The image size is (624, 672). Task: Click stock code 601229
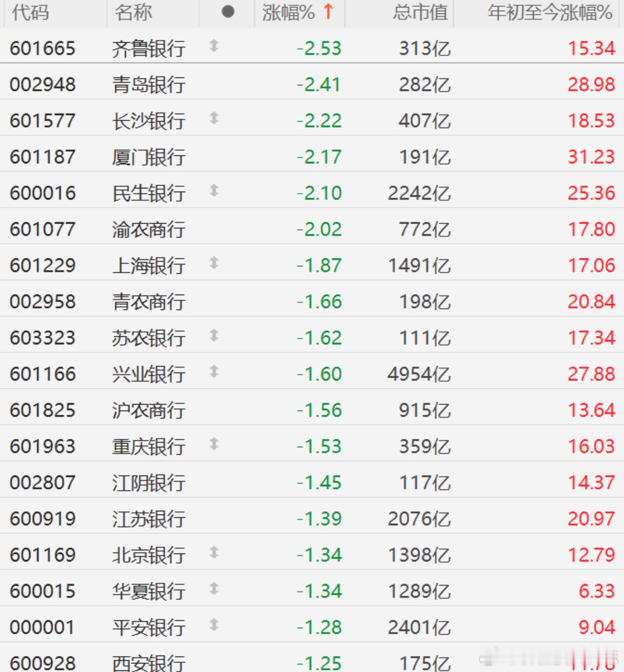point(43,265)
